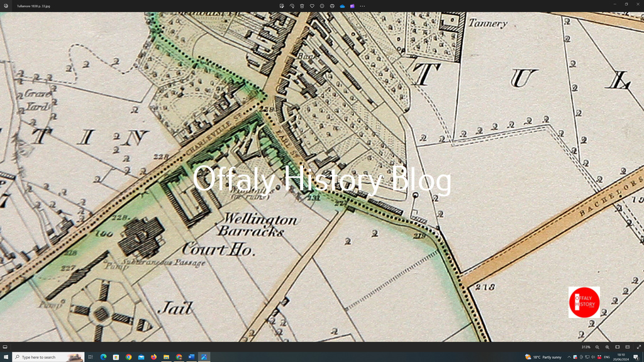Click the Windows taskbar search box
The width and height of the screenshot is (644, 362).
(48, 357)
